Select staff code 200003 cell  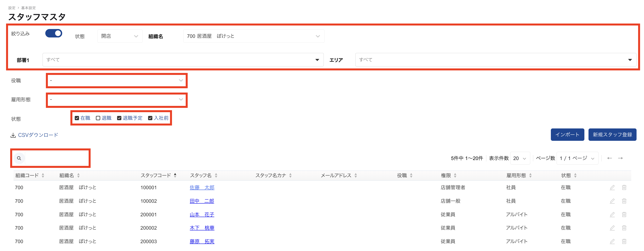pyautogui.click(x=148, y=242)
